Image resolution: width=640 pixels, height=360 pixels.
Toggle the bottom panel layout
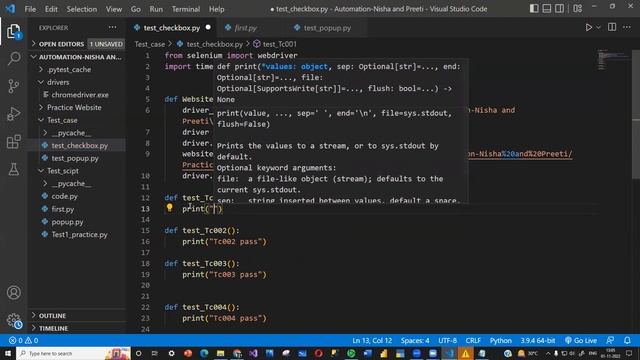pos(547,9)
